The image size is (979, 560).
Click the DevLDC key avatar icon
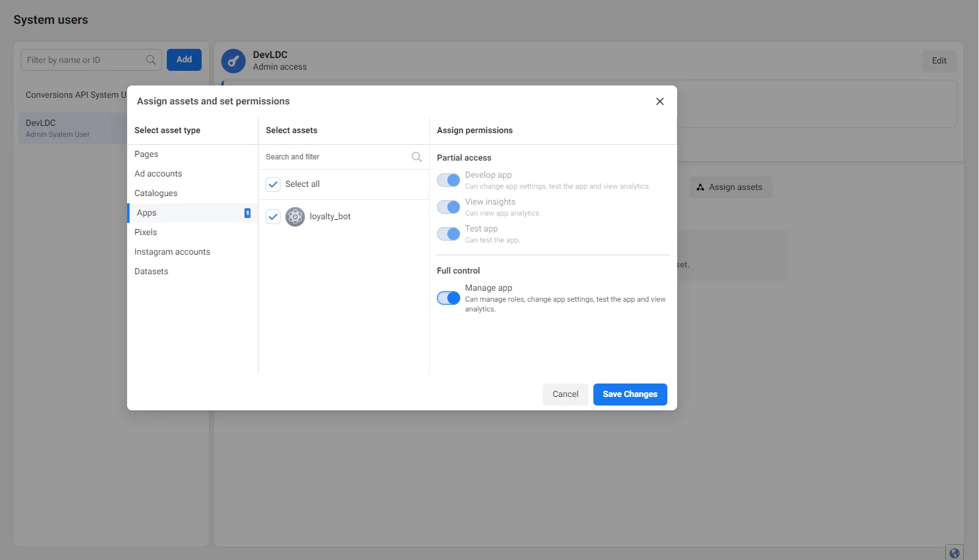click(x=233, y=61)
